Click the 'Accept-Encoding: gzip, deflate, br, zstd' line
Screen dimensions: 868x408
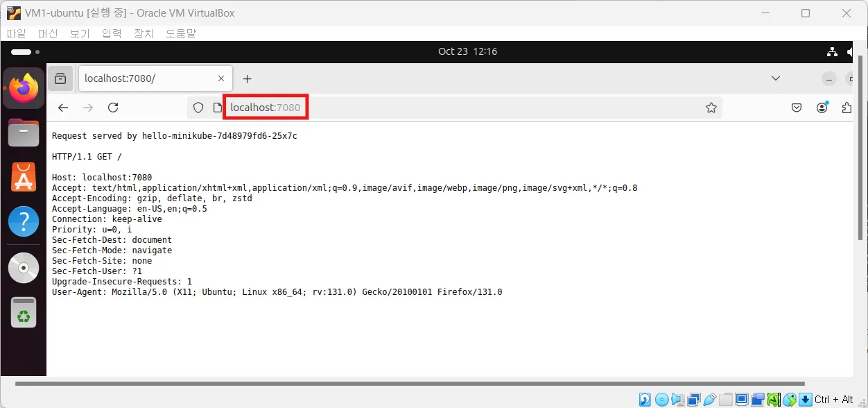click(x=152, y=198)
